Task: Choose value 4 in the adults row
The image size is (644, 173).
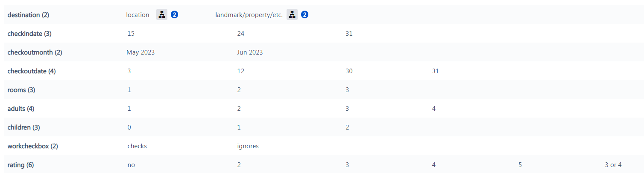Action: pyautogui.click(x=434, y=109)
